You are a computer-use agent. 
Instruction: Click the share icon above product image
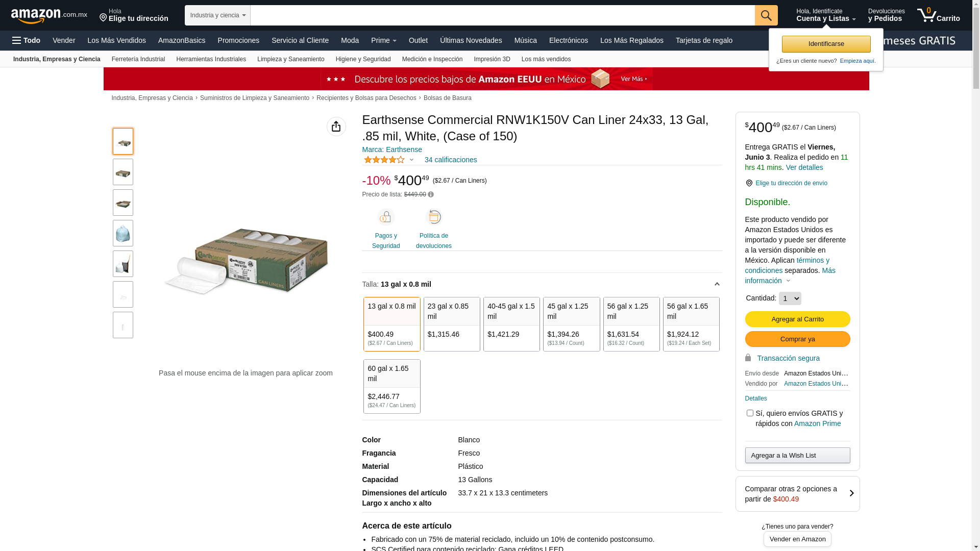[336, 127]
